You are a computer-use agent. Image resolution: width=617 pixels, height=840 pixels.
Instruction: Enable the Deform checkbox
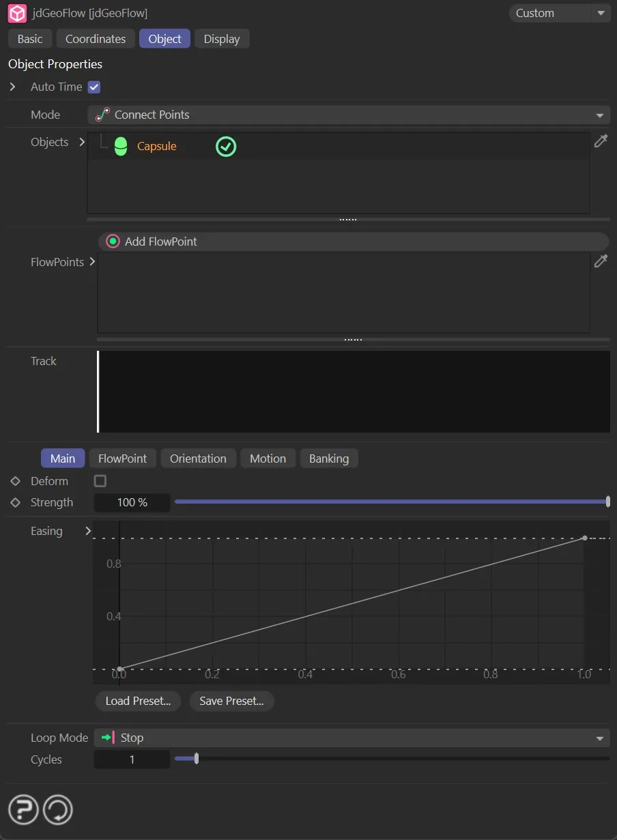click(100, 481)
